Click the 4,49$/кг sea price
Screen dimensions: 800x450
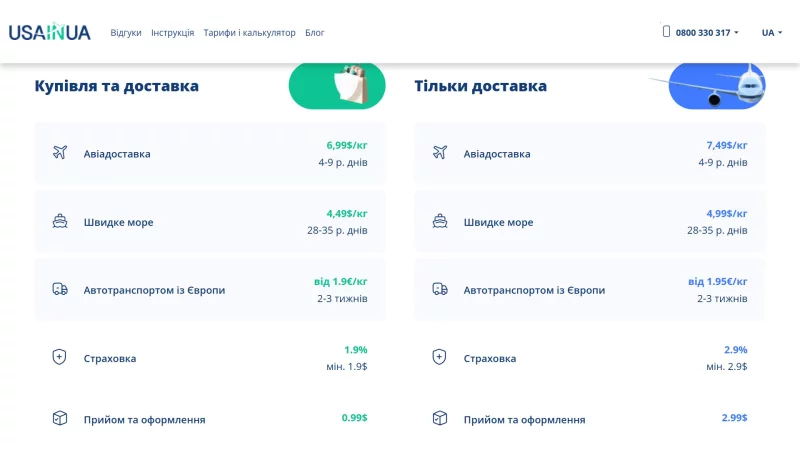(x=347, y=214)
